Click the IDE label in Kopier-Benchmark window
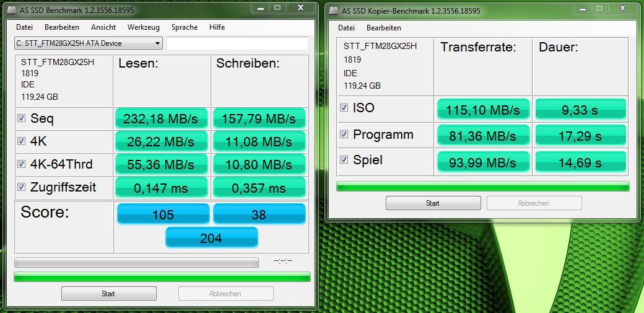This screenshot has width=644, height=313. click(x=350, y=74)
